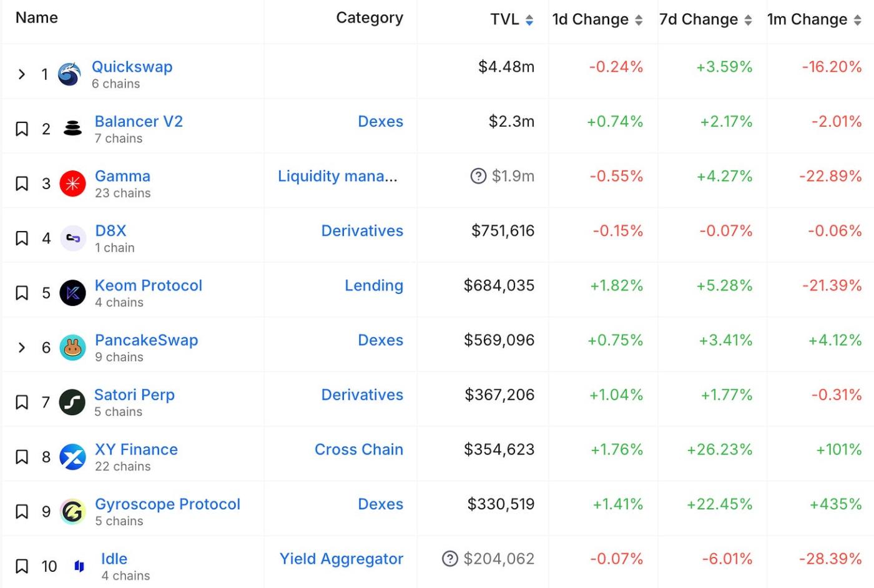Click the Keom Protocol logo icon
The width and height of the screenshot is (874, 588).
[72, 293]
